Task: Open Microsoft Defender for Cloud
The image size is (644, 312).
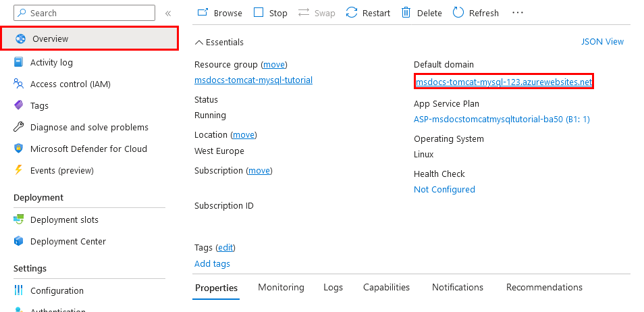Action: (88, 149)
